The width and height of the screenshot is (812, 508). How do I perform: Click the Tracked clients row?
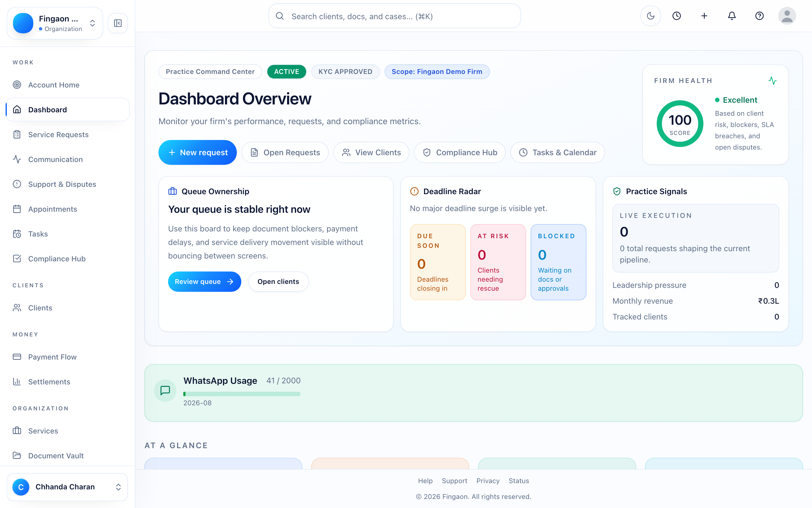click(x=696, y=316)
